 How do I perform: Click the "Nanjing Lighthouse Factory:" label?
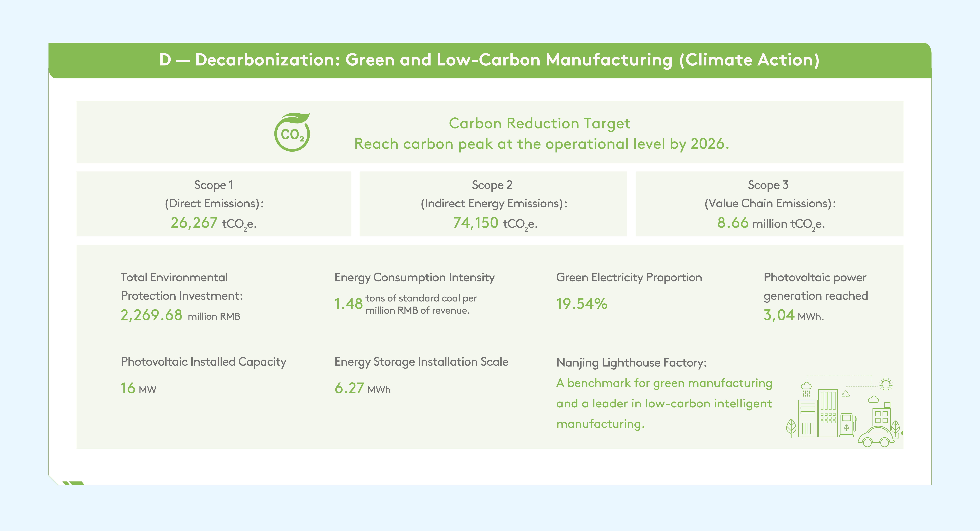631,363
